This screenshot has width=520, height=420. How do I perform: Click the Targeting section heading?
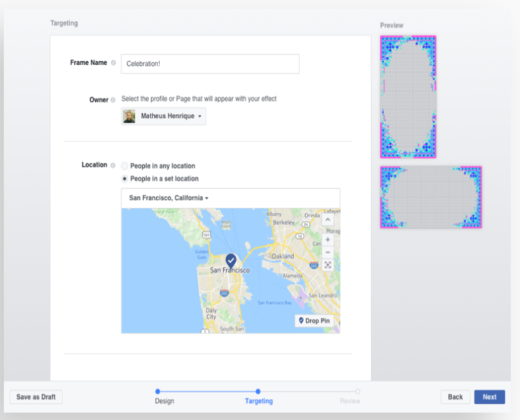(64, 23)
